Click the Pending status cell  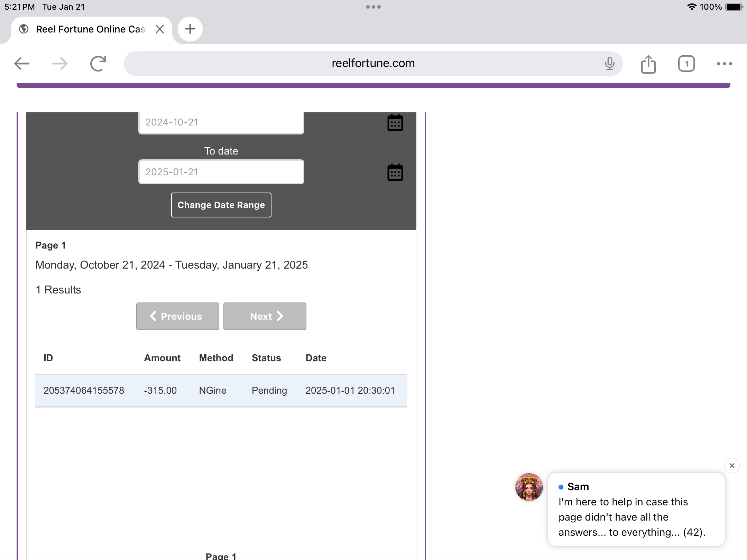(x=269, y=390)
